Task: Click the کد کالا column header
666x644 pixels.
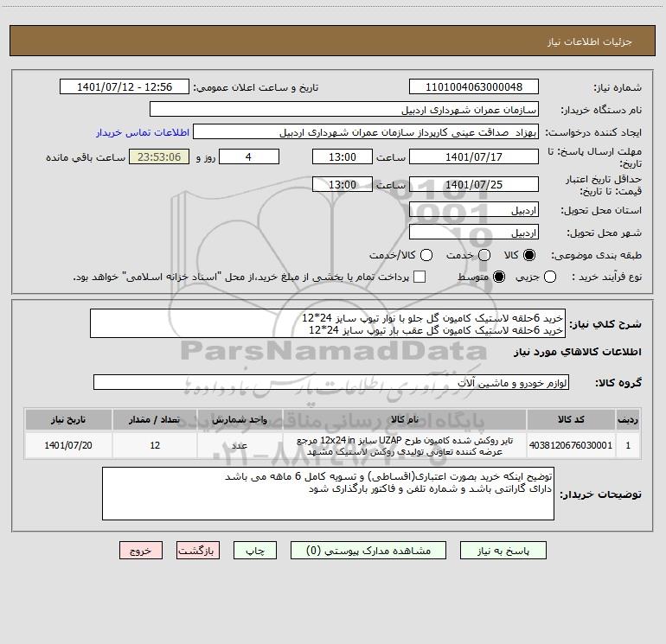Action: tap(571, 419)
